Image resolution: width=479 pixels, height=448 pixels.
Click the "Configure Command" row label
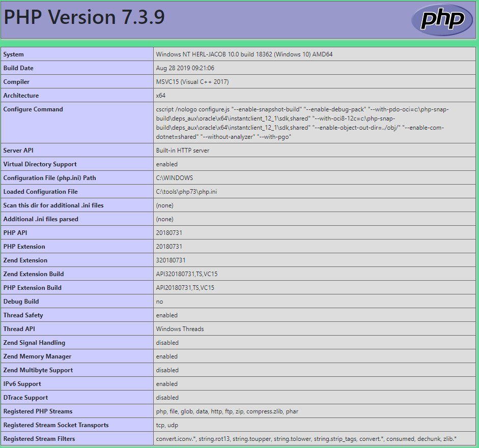click(33, 109)
